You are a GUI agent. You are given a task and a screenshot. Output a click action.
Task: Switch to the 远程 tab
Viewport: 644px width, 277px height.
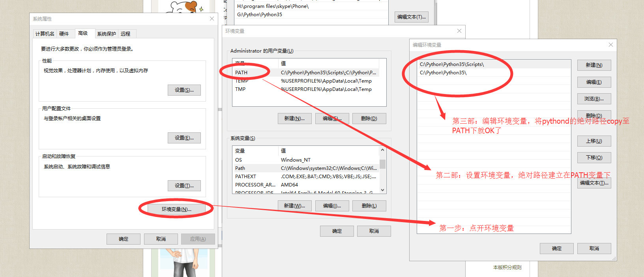[125, 34]
